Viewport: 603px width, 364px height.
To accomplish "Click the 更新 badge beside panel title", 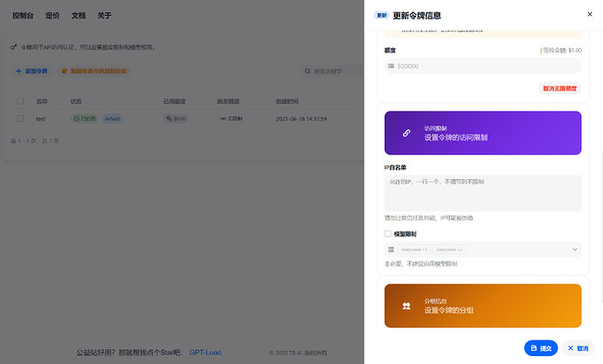I will [382, 16].
